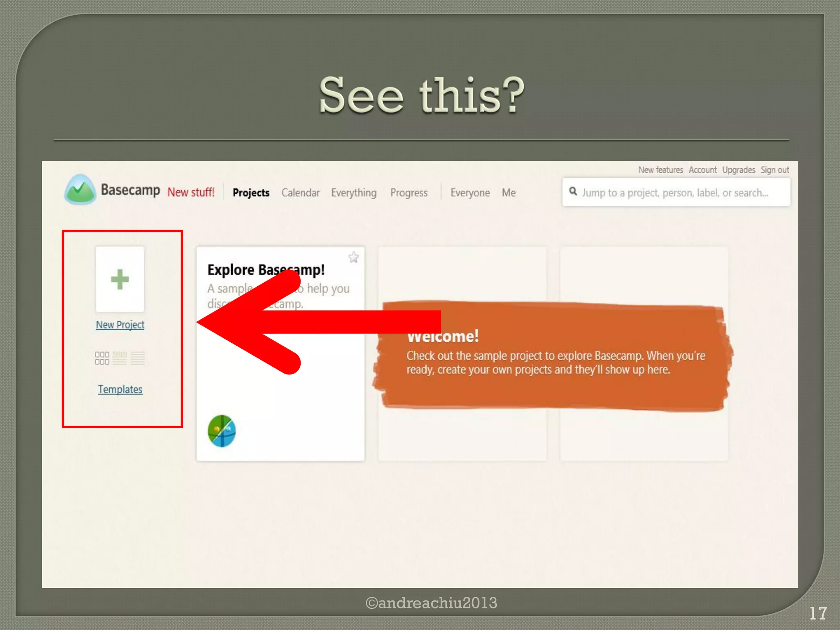Click the Basecamp mountain logo icon
Viewport: 840px width, 630px height.
pyautogui.click(x=80, y=190)
